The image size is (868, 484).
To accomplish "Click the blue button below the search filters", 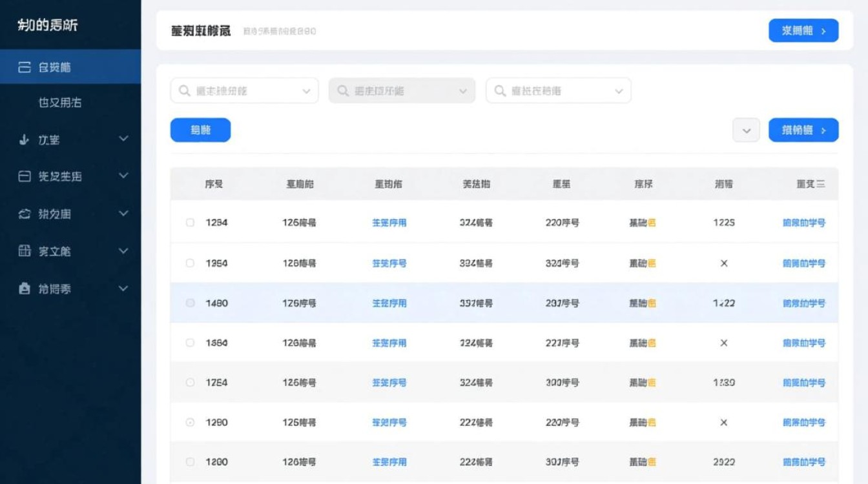I will tap(200, 130).
